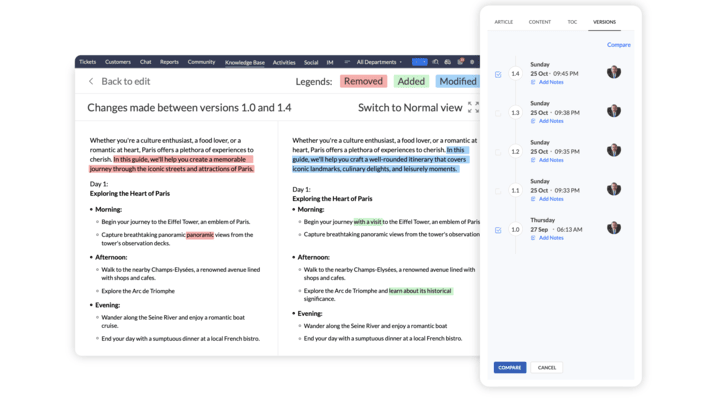Image resolution: width=717 pixels, height=400 pixels.
Task: Click the CANCEL button
Action: coord(546,368)
